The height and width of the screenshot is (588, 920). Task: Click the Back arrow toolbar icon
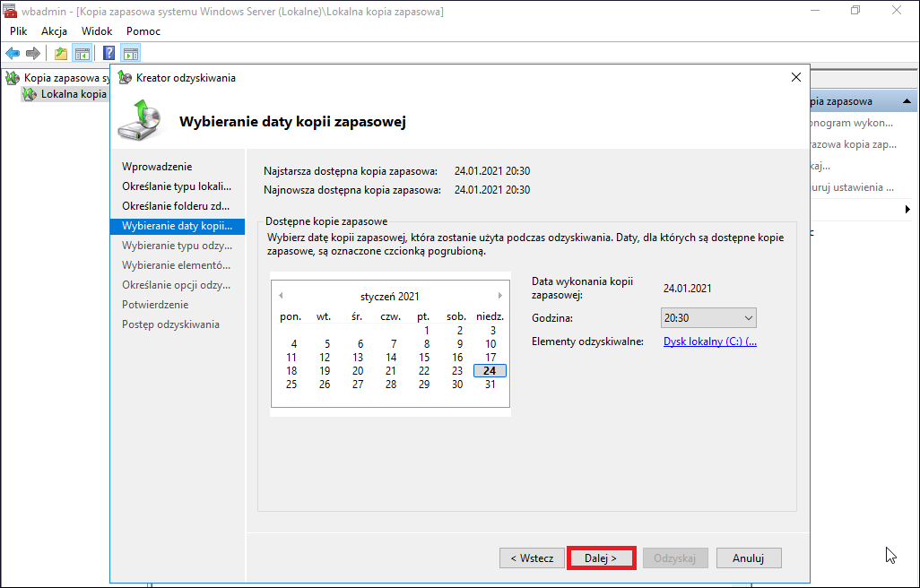point(13,54)
